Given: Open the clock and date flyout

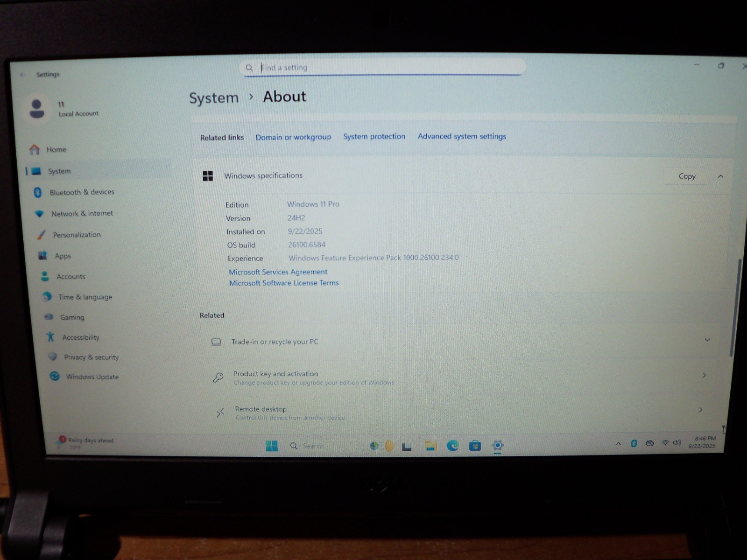Looking at the screenshot, I should pyautogui.click(x=702, y=442).
